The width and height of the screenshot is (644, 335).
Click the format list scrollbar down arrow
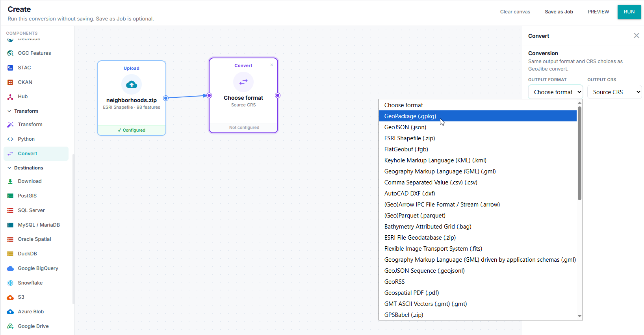[x=579, y=316]
